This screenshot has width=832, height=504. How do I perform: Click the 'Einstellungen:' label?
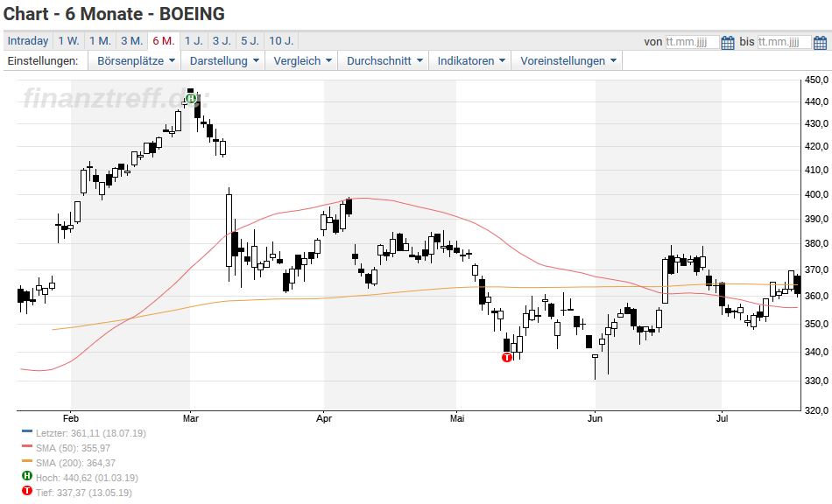[x=42, y=61]
